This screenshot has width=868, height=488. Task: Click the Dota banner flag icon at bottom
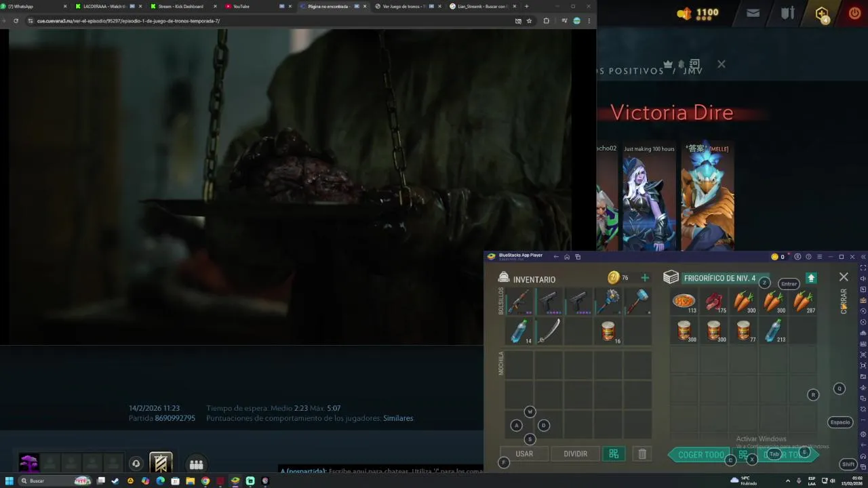161,464
